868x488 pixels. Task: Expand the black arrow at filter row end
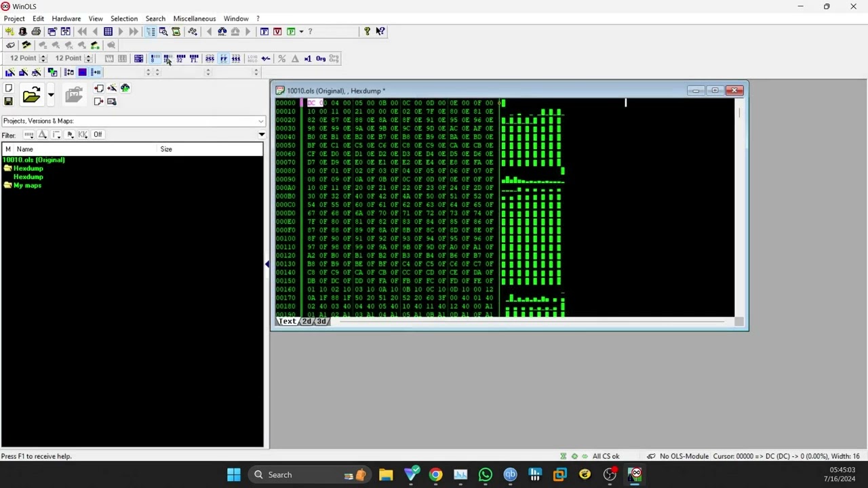tap(261, 134)
